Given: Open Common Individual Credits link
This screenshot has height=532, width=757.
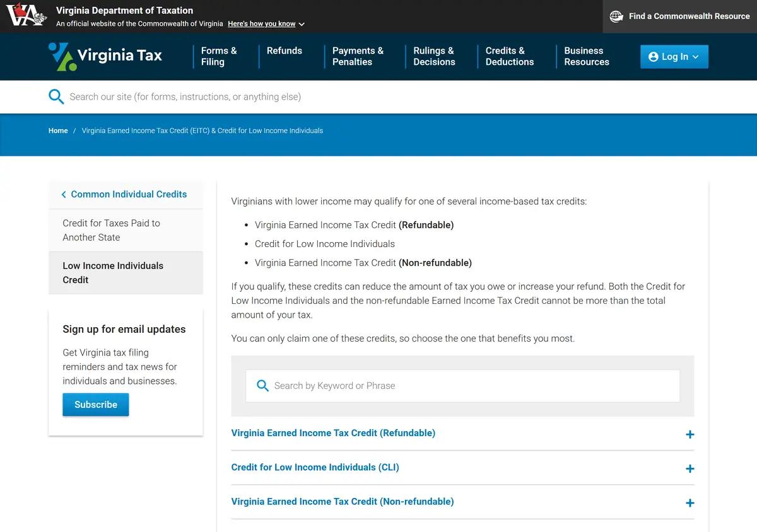Looking at the screenshot, I should [129, 195].
